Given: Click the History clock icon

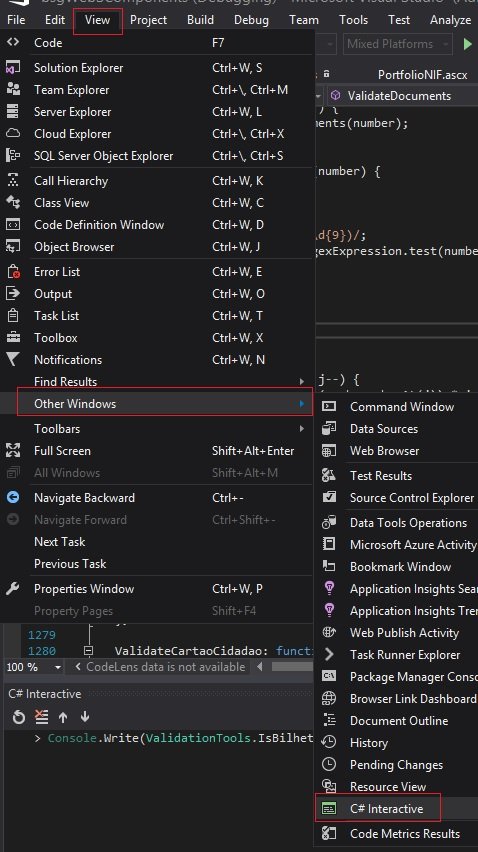Looking at the screenshot, I should coord(329,742).
